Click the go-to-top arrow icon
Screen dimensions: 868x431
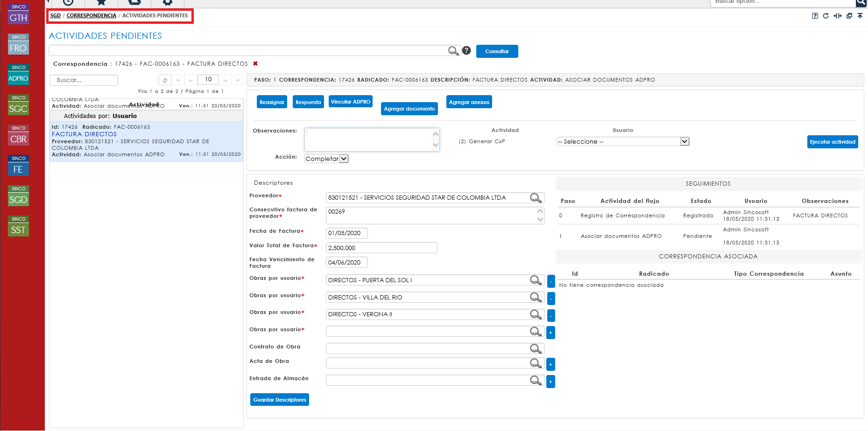coord(860,16)
